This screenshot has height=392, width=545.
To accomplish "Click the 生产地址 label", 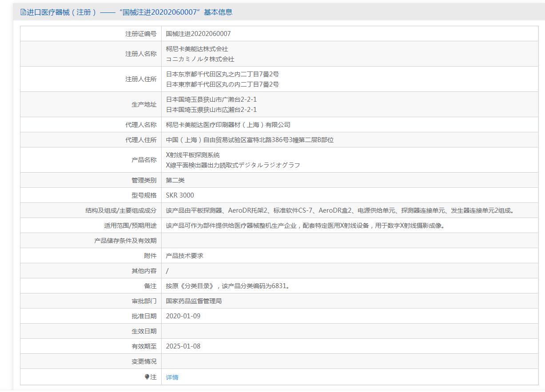I will [144, 104].
